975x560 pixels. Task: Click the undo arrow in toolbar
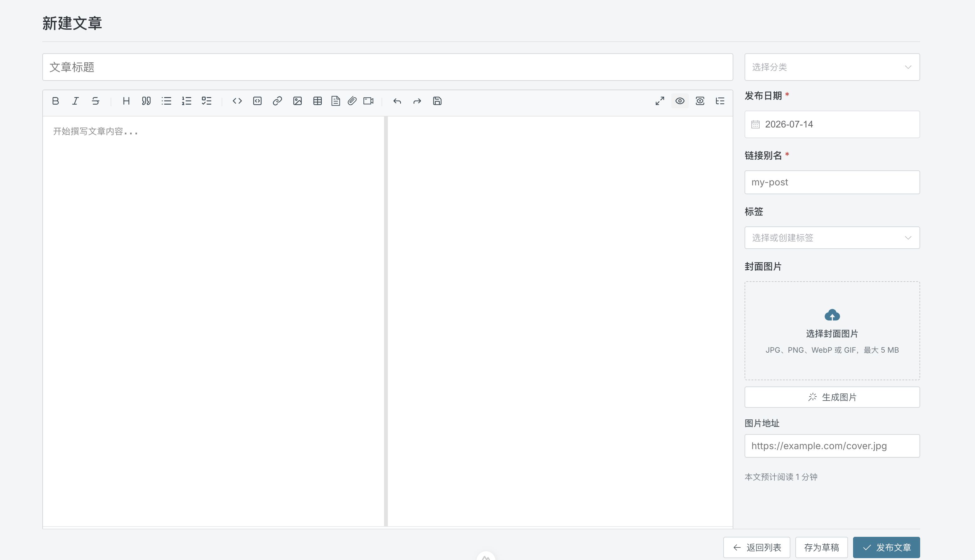point(397,101)
